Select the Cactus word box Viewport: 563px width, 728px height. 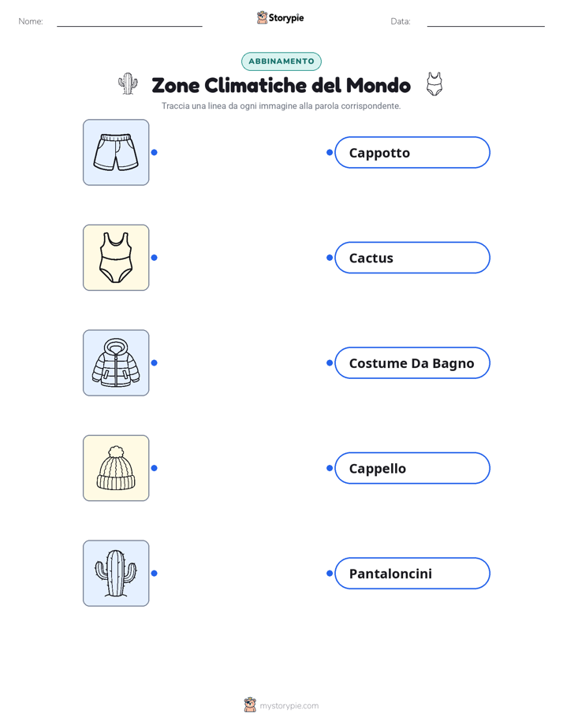coord(412,258)
